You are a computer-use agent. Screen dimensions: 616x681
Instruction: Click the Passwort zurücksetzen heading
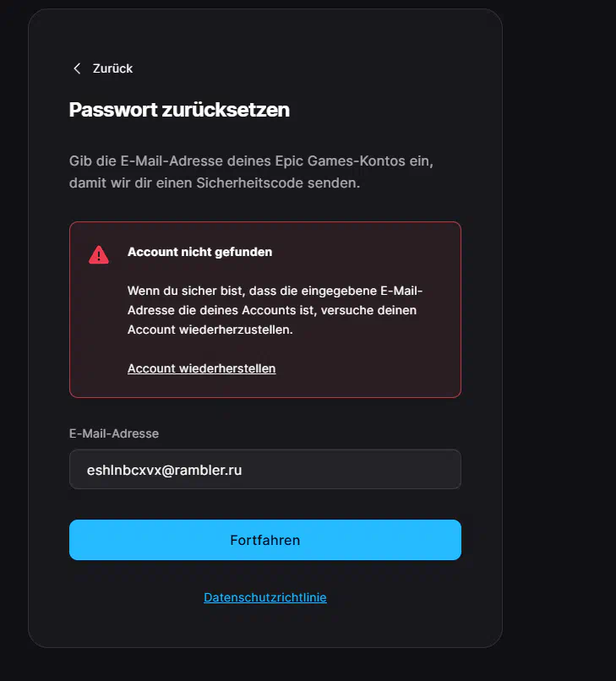[179, 110]
